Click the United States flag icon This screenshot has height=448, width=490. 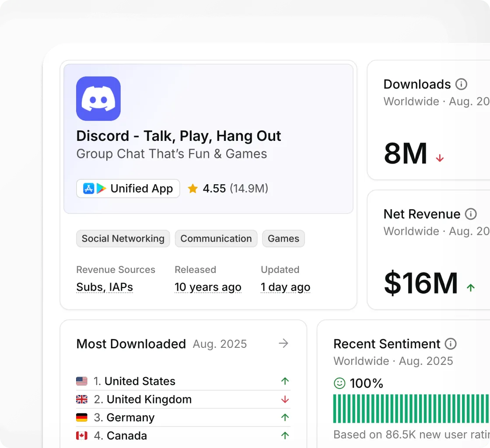click(x=82, y=381)
